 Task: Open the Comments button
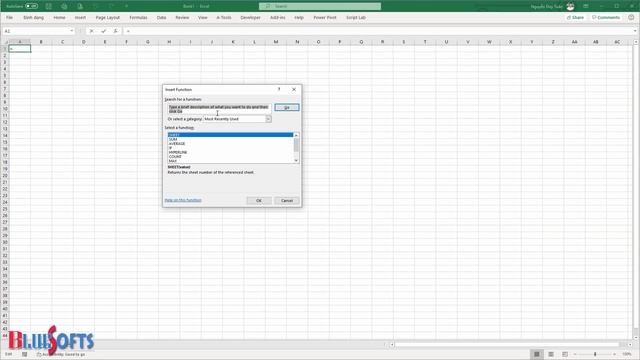(x=606, y=18)
